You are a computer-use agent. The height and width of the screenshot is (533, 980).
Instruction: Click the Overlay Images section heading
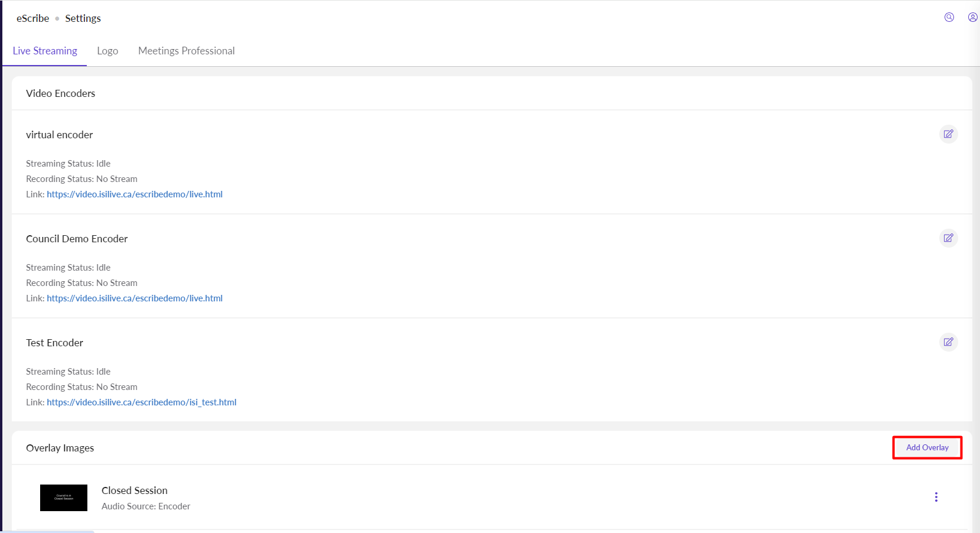pyautogui.click(x=60, y=448)
